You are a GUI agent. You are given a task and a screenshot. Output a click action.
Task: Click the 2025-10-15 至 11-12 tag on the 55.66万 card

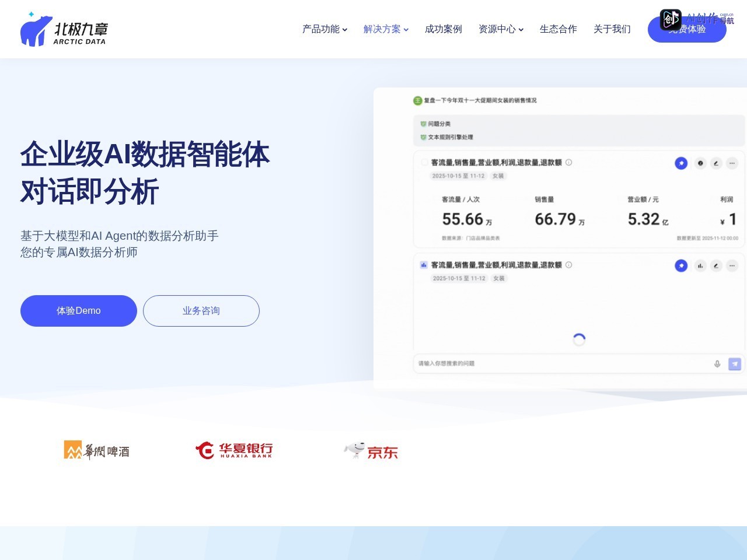point(458,176)
